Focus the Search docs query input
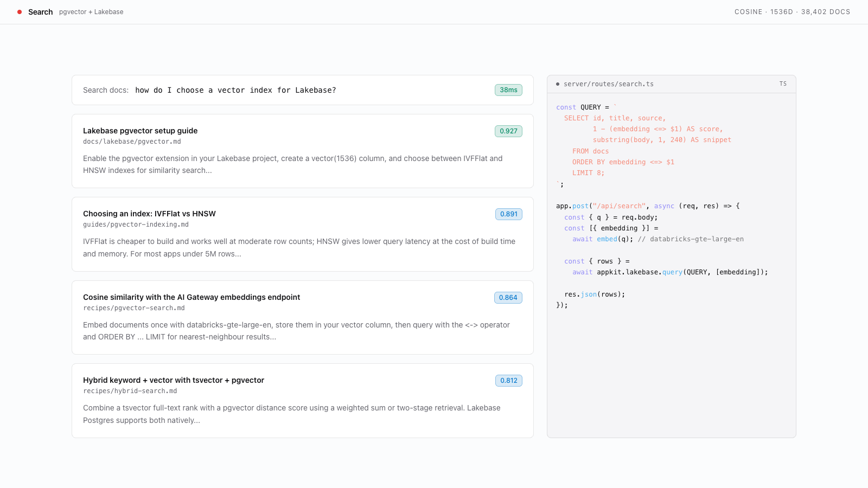Viewport: 868px width, 488px height. pyautogui.click(x=303, y=90)
